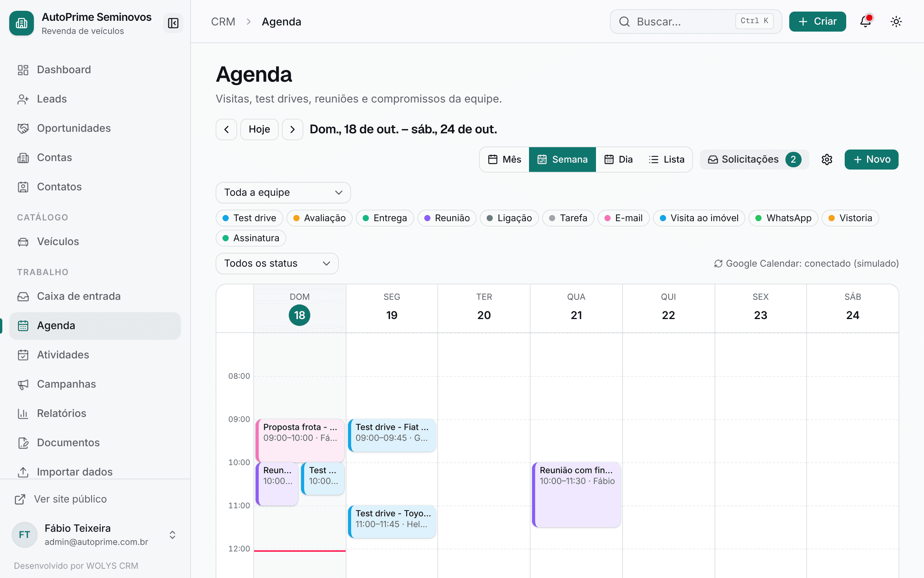Open Reunião com fin... event on Wednesday
The image size is (924, 578).
tap(576, 495)
